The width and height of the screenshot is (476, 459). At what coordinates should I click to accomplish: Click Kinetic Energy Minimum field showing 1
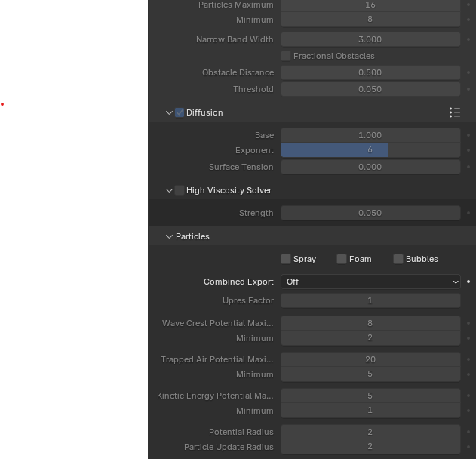coord(370,411)
